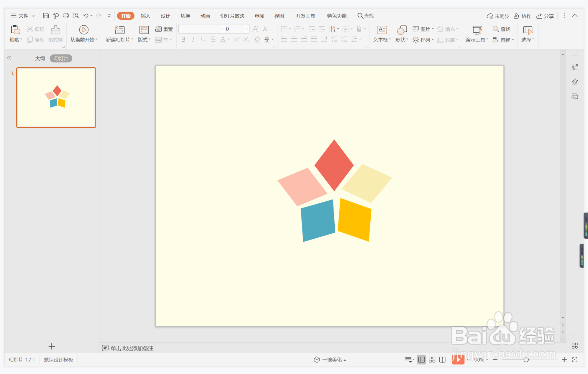Switch to slide sorter view
588x374 pixels.
tap(432, 360)
